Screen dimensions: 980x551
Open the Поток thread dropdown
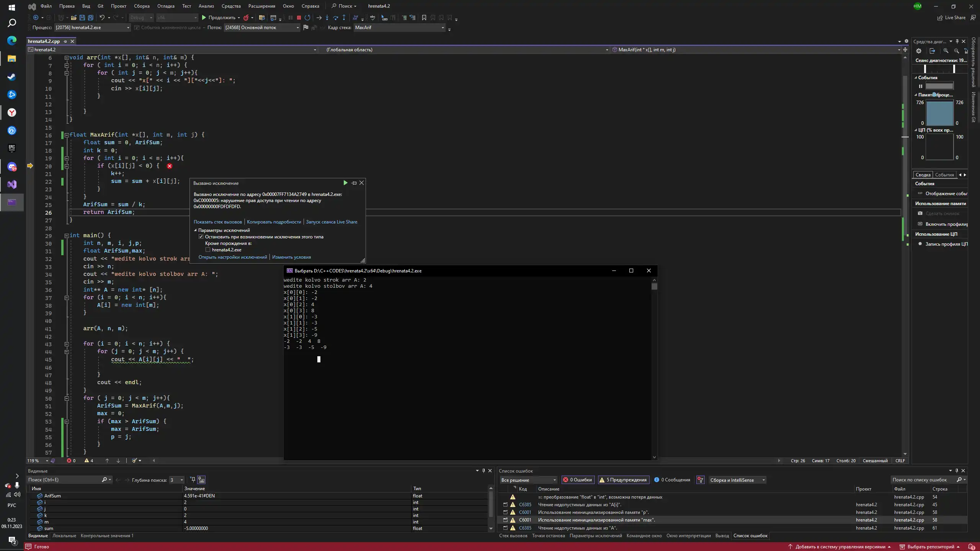(262, 28)
